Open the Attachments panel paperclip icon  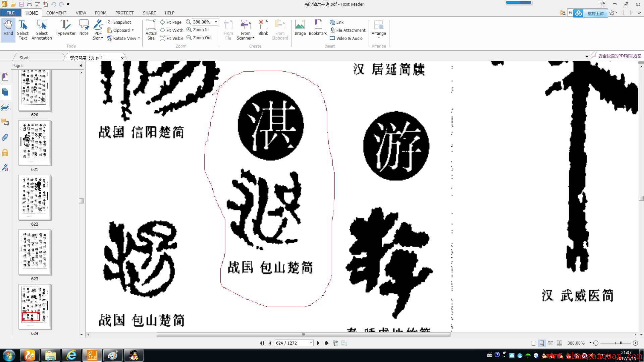pyautogui.click(x=5, y=137)
